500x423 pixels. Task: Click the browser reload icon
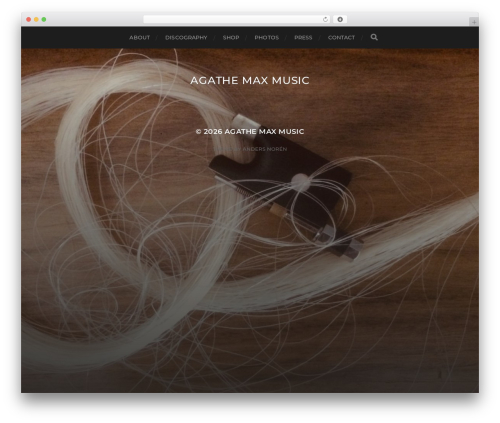point(325,19)
